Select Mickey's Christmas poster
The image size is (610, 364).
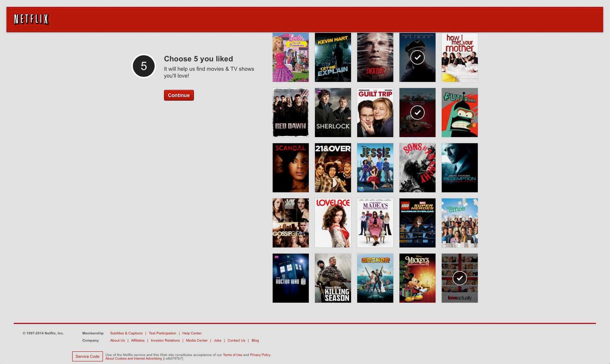click(417, 278)
